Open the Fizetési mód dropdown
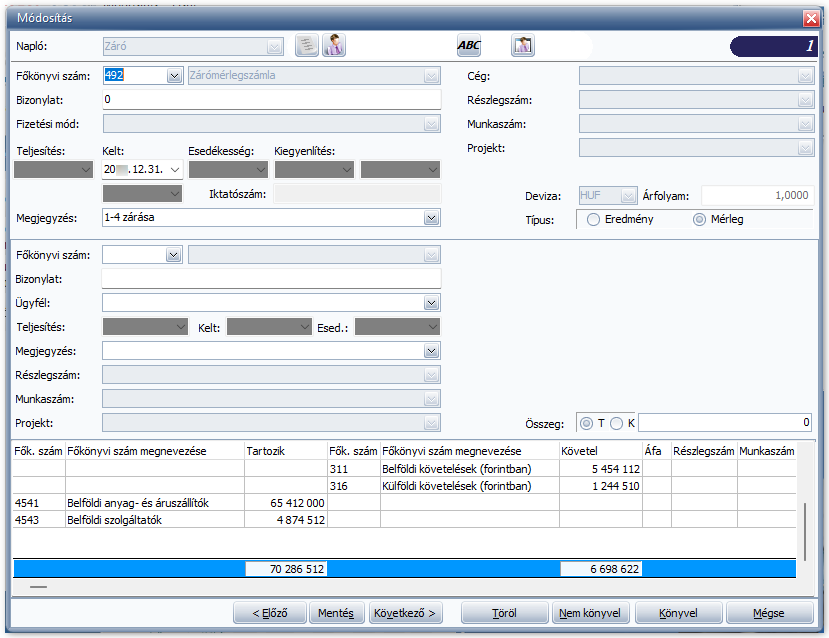 431,124
